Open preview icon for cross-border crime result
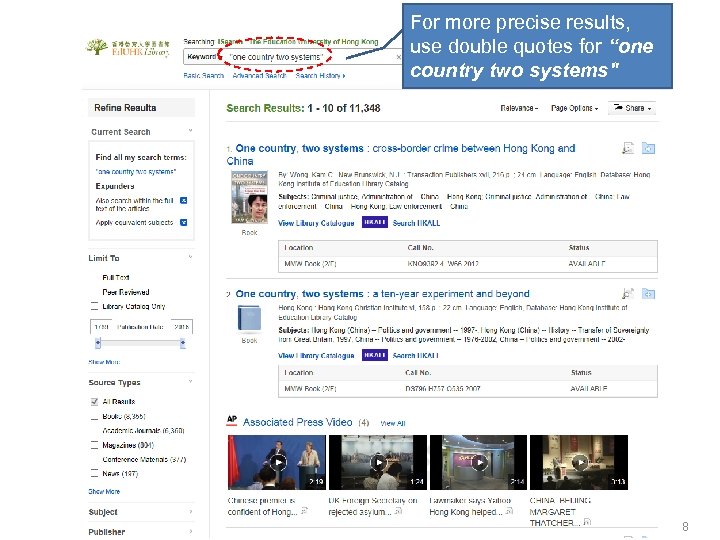The height and width of the screenshot is (540, 720). (x=628, y=148)
